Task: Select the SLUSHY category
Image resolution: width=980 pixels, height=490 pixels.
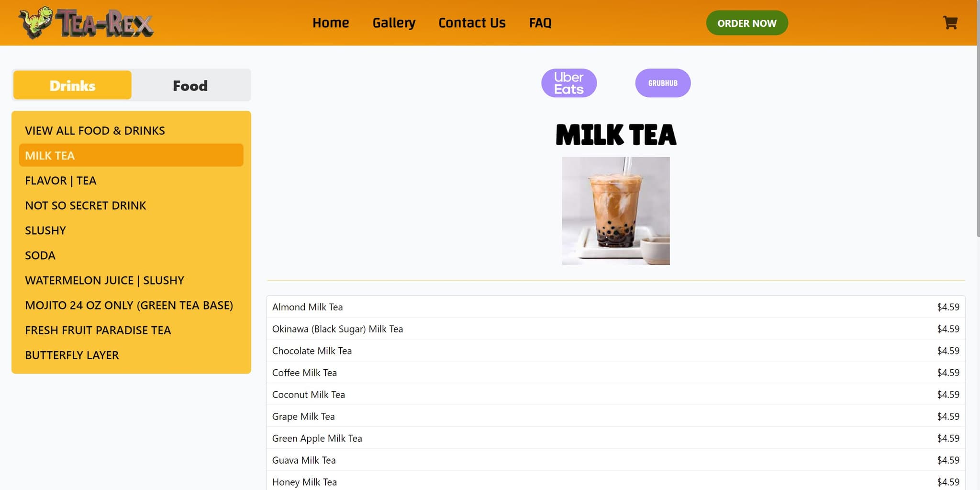Action: tap(45, 230)
